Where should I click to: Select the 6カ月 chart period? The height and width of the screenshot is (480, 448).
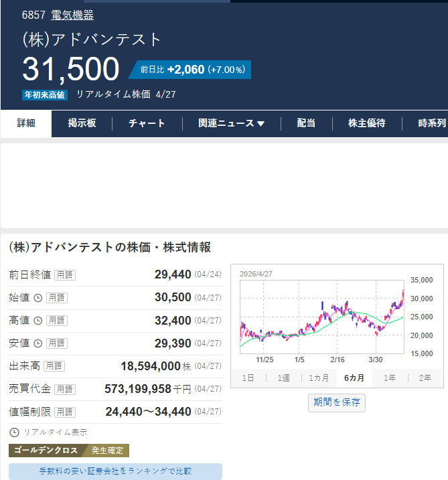pos(354,378)
